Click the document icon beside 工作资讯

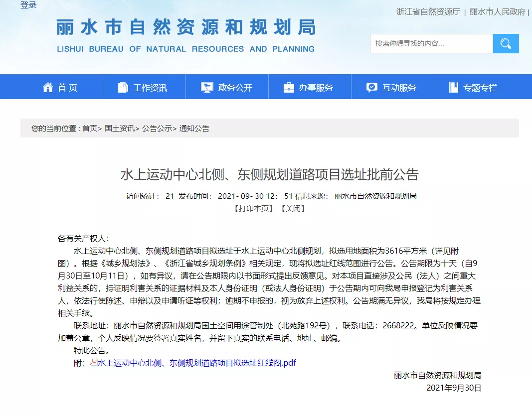[123, 88]
